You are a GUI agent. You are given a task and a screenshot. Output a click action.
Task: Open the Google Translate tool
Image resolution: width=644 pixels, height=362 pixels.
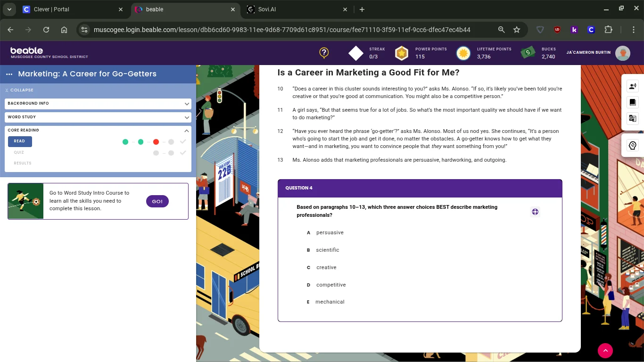pyautogui.click(x=632, y=119)
